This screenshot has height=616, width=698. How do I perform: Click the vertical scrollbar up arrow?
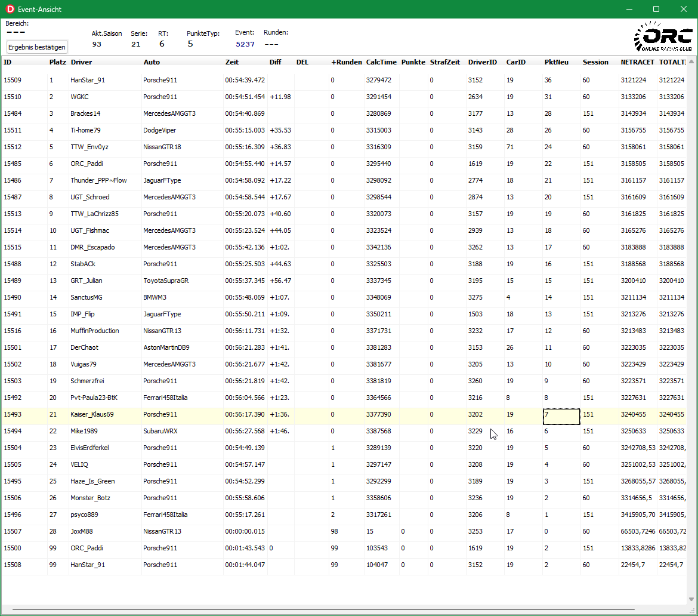click(x=691, y=61)
